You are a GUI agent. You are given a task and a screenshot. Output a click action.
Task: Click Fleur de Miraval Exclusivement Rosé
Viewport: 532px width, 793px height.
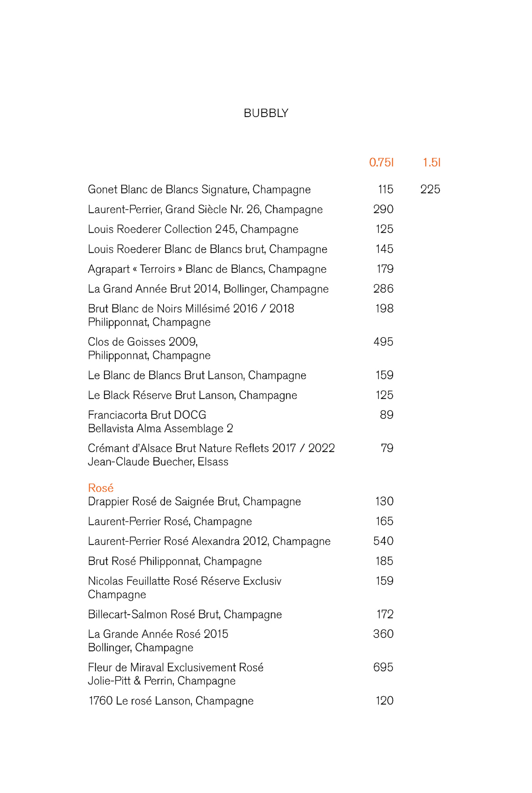pyautogui.click(x=176, y=667)
